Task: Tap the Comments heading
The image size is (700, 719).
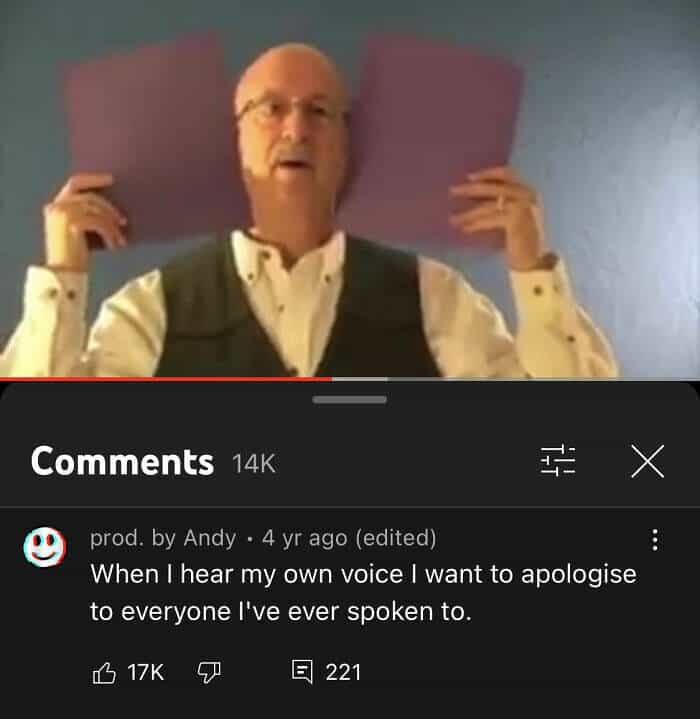Action: tap(122, 461)
